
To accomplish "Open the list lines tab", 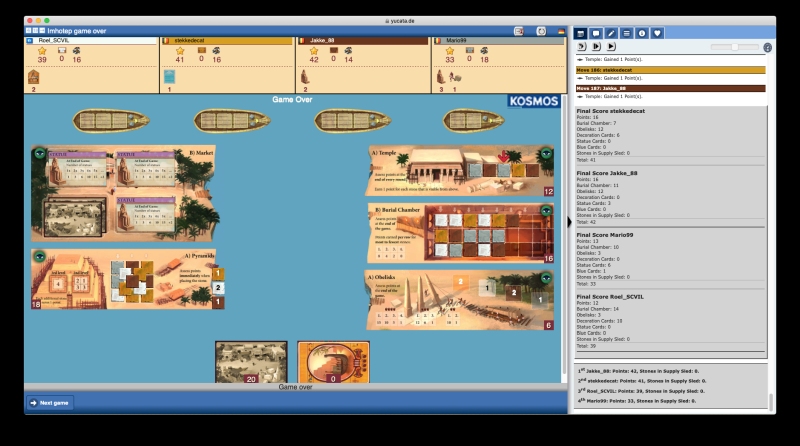I will pos(627,33).
